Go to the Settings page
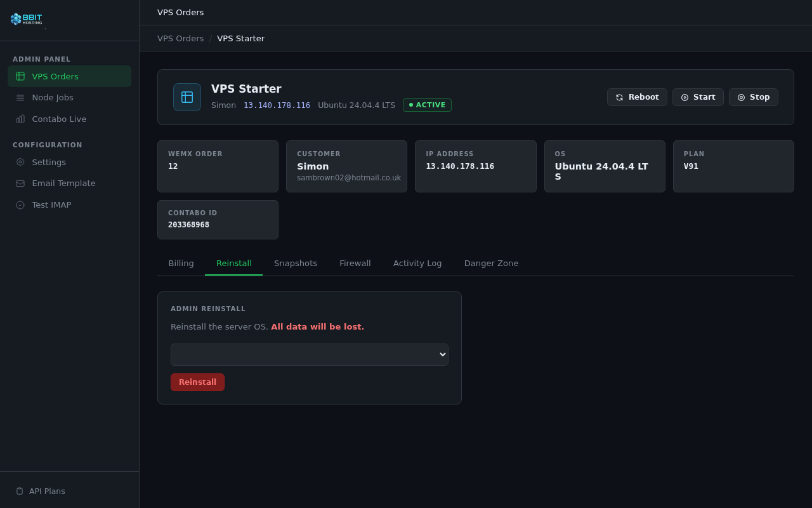 click(x=69, y=162)
